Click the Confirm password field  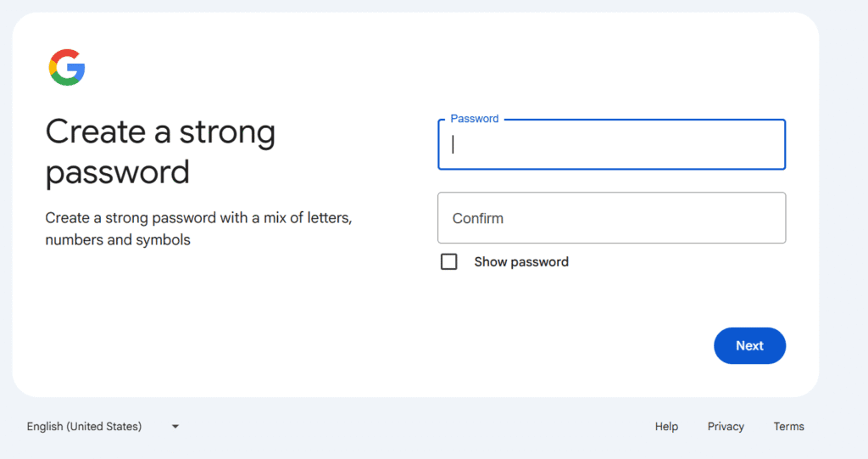click(611, 218)
